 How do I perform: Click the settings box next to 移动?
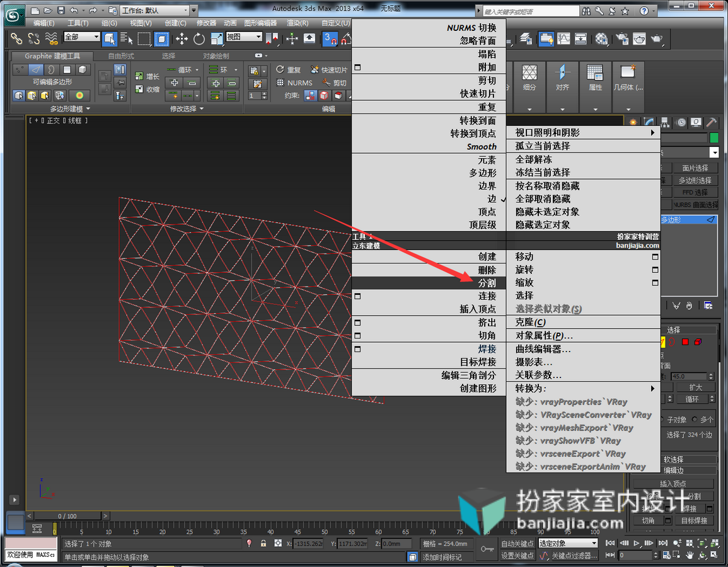tap(655, 256)
